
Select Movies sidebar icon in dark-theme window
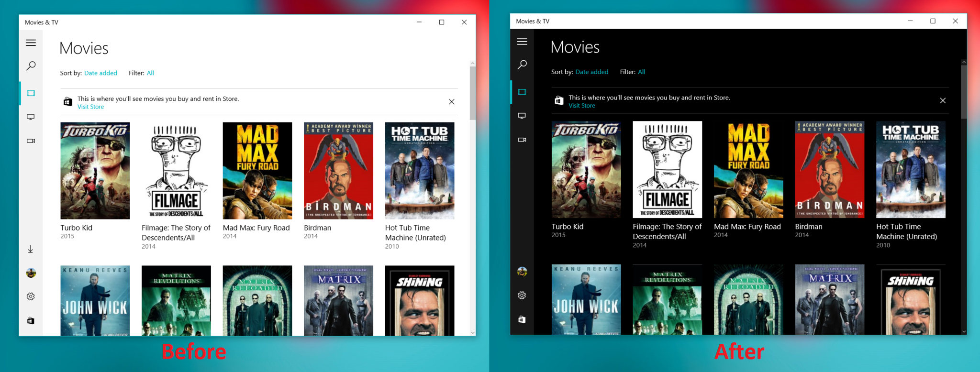[x=522, y=92]
